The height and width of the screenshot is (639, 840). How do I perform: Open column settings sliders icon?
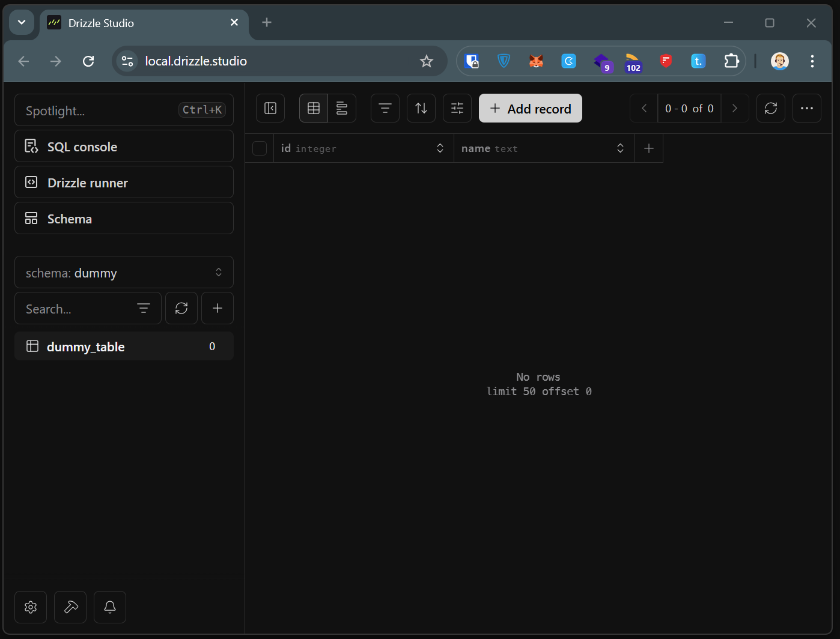click(x=457, y=108)
